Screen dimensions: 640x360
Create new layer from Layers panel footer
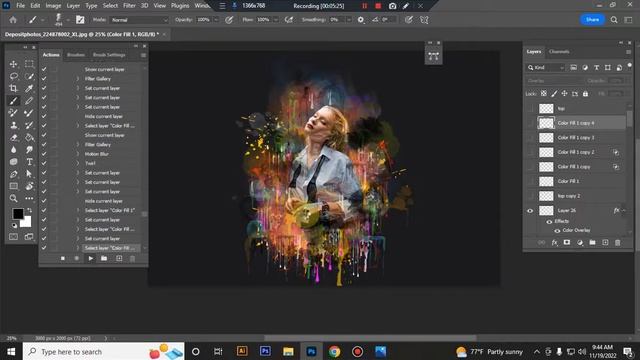click(605, 242)
